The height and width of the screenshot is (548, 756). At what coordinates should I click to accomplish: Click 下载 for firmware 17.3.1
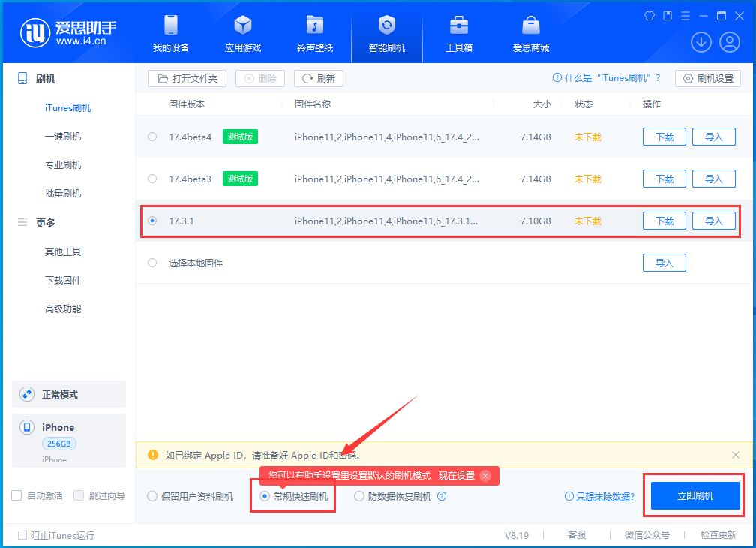click(x=664, y=221)
